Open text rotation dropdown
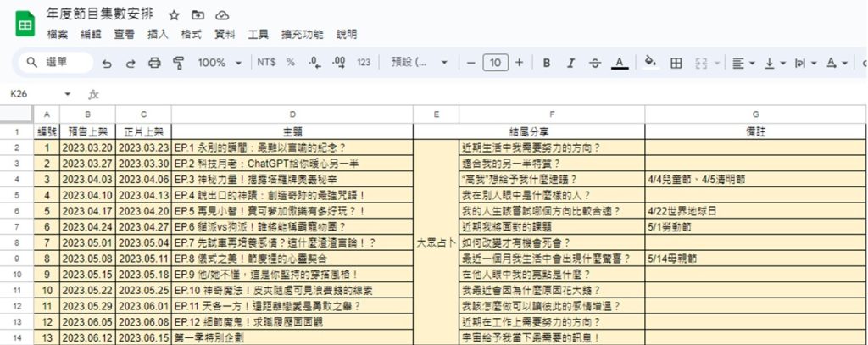868x345 pixels. pyautogui.click(x=837, y=63)
